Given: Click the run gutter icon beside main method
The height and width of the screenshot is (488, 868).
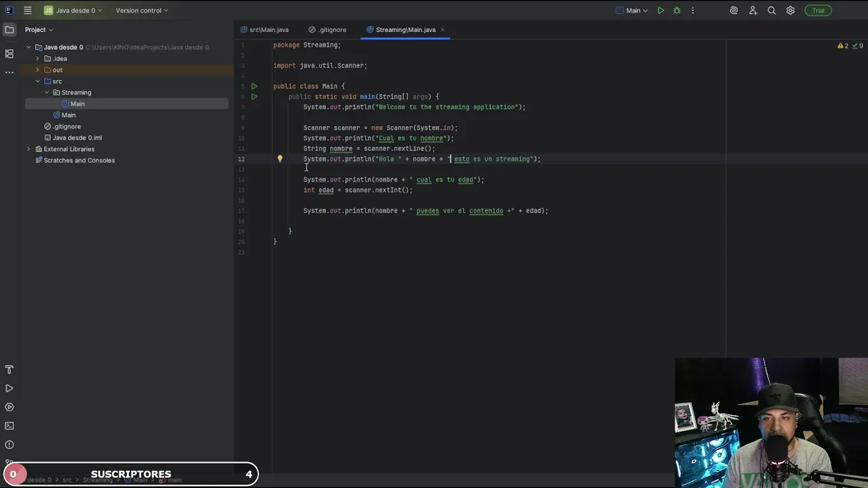Looking at the screenshot, I should [254, 96].
